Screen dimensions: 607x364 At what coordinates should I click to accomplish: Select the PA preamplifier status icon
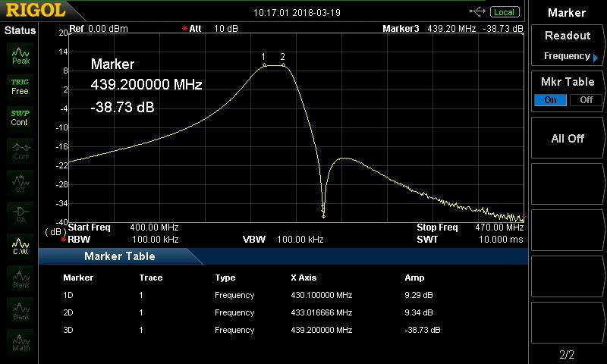pyautogui.click(x=20, y=214)
